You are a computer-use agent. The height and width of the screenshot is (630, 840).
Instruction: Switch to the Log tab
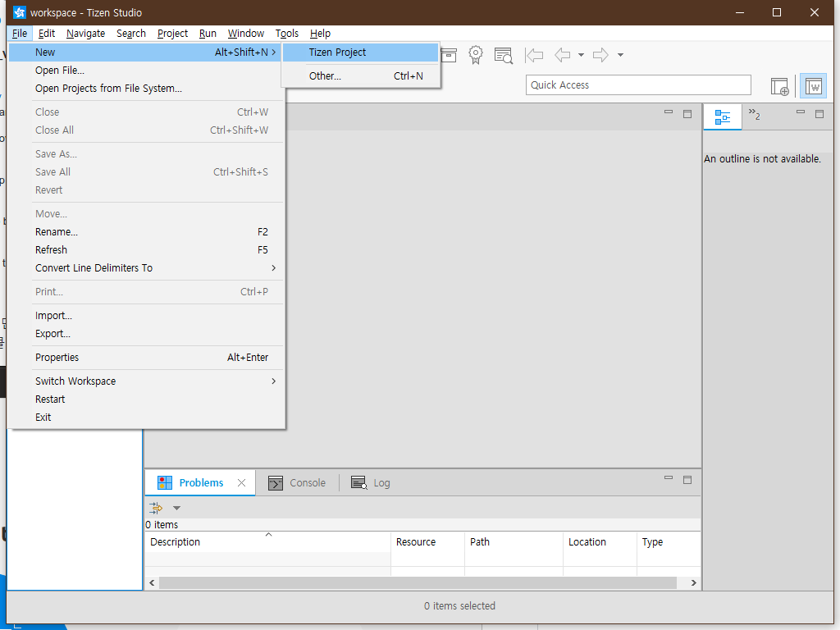(x=371, y=482)
